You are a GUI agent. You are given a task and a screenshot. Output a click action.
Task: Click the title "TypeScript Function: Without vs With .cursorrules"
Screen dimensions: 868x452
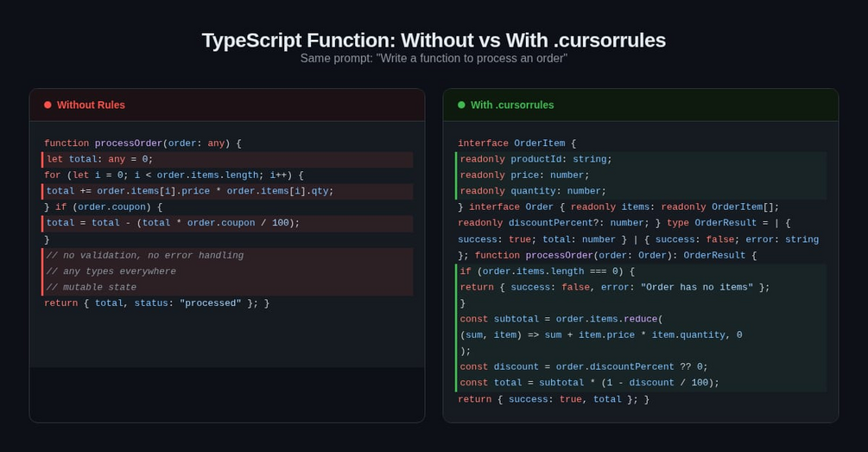click(x=434, y=40)
